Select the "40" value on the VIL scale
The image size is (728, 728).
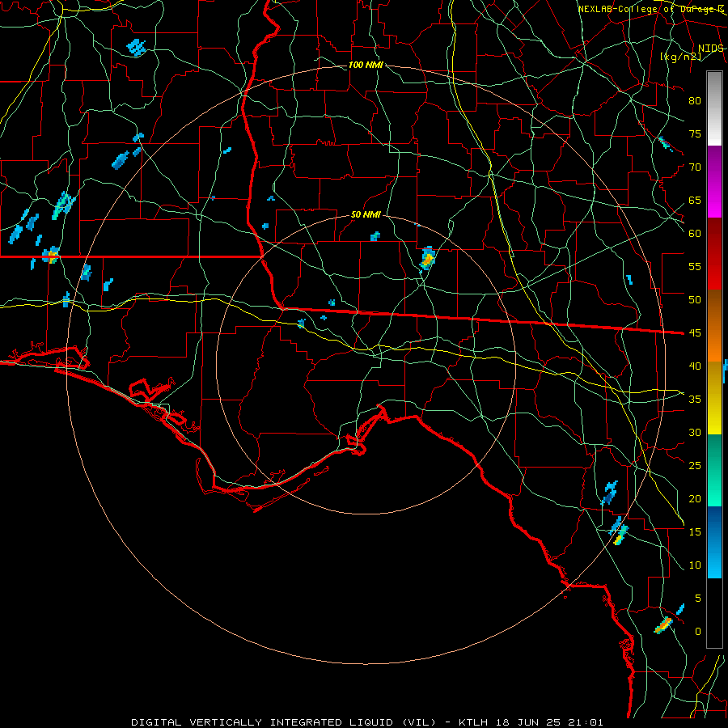[695, 366]
